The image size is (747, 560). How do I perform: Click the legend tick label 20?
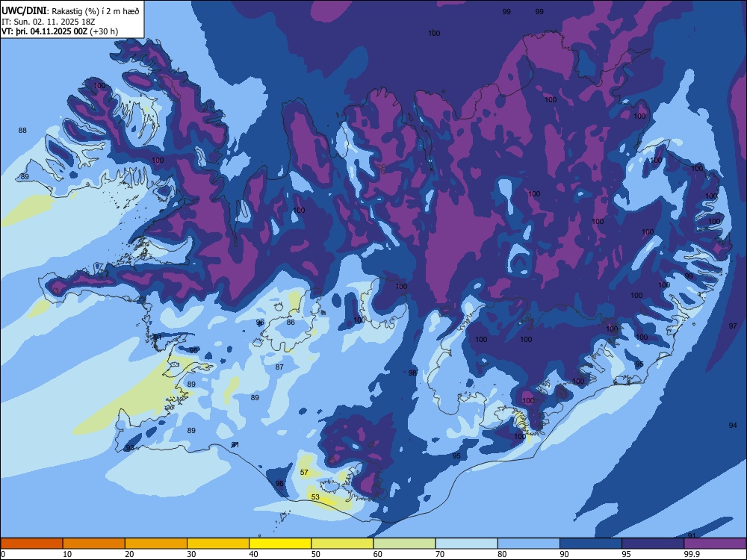(129, 554)
